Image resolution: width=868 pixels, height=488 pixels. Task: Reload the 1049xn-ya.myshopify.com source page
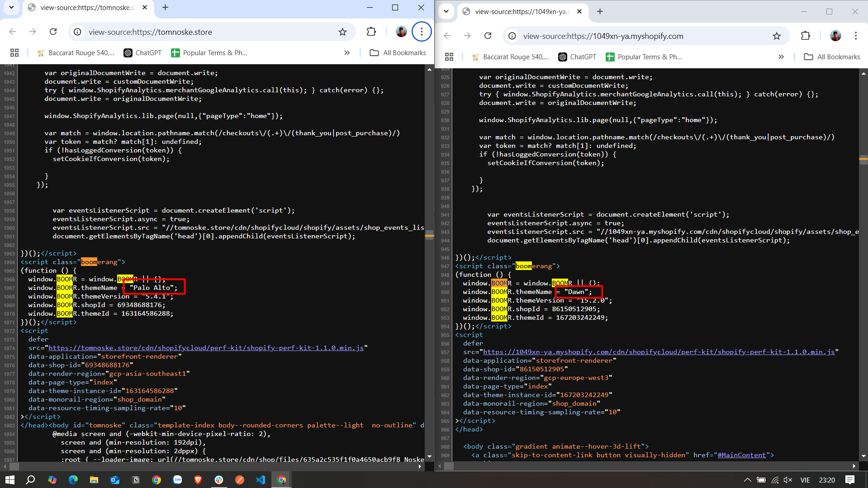tap(488, 36)
